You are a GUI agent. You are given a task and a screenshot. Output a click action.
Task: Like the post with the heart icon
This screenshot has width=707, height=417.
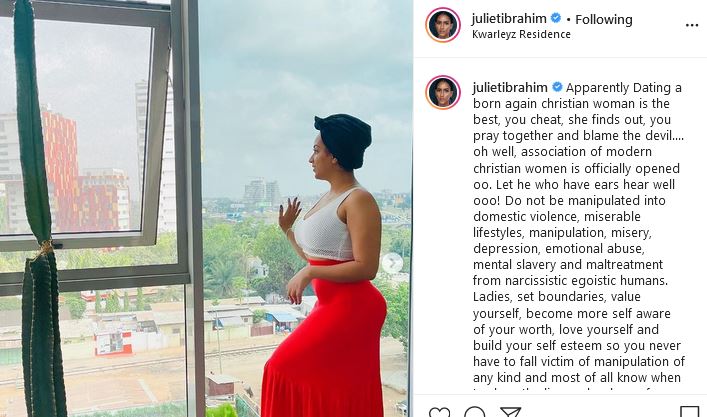[439, 412]
